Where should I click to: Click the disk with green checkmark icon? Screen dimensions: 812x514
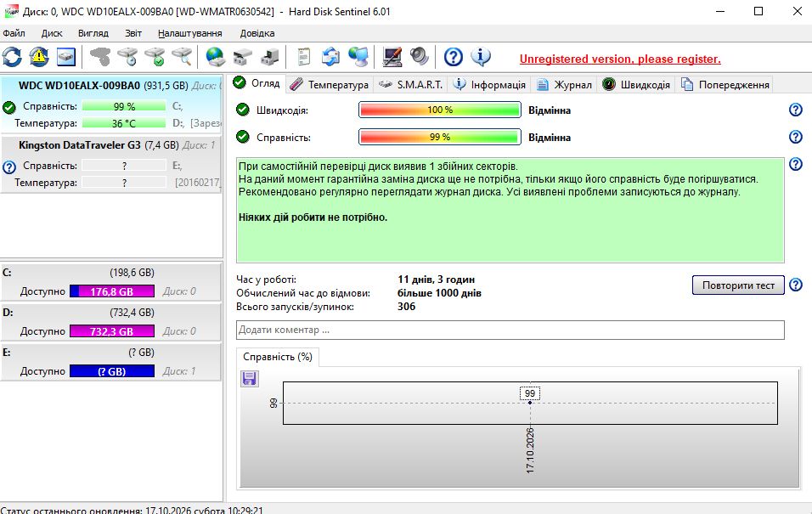click(x=155, y=57)
